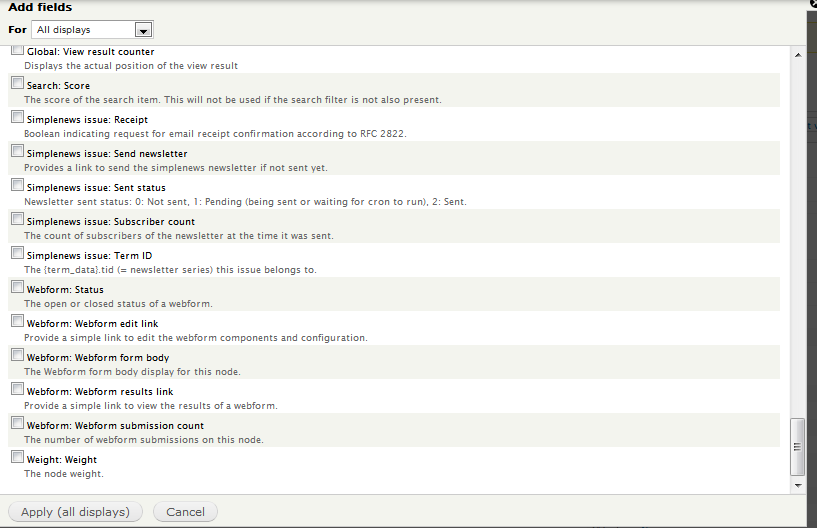Tick Simplenews issue: Receipt checkbox
The height and width of the screenshot is (528, 817).
(17, 117)
